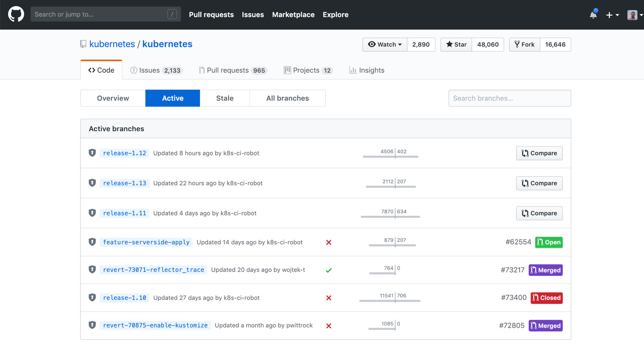The height and width of the screenshot is (345, 644).
Task: Open the release-1.11 branch link
Action: pyautogui.click(x=124, y=213)
